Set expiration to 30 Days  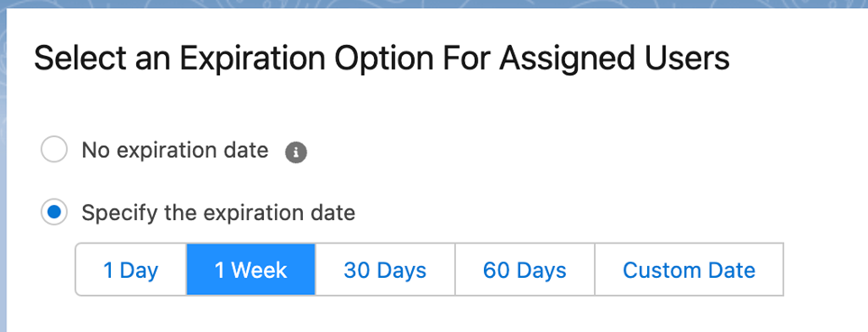point(385,270)
